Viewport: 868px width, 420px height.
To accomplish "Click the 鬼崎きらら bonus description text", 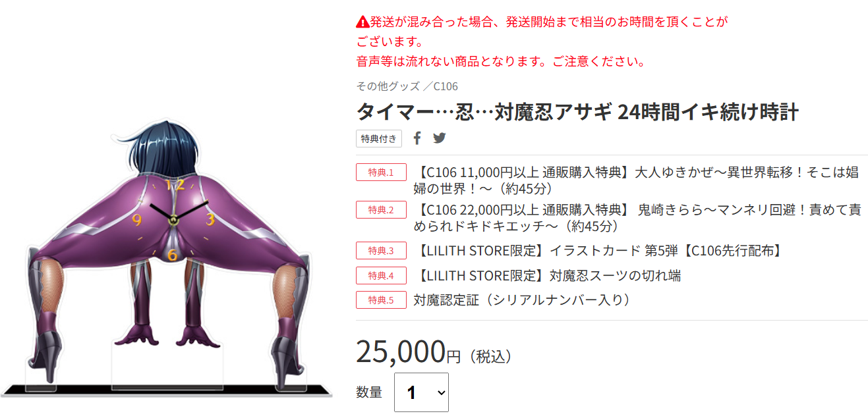I will [637, 218].
